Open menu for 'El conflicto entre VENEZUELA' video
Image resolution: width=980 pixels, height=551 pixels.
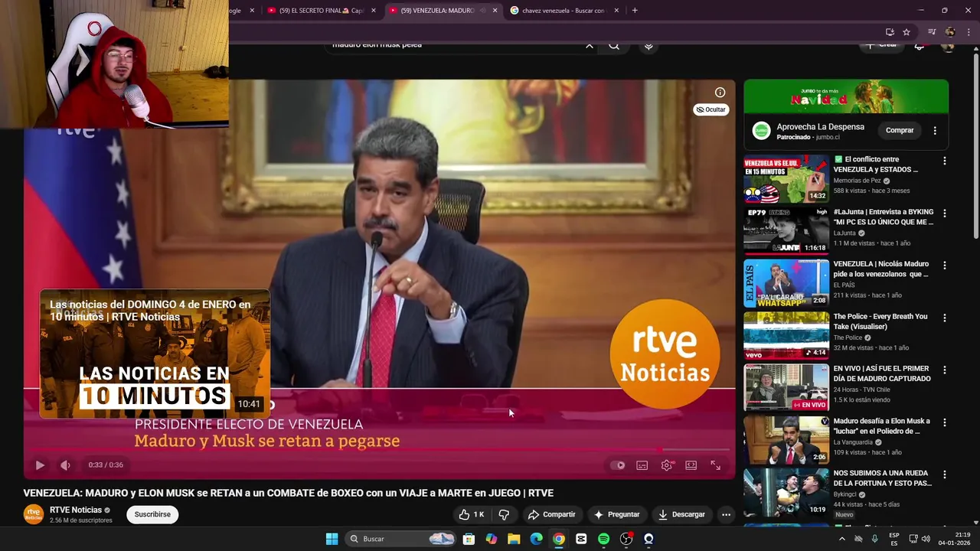point(944,161)
